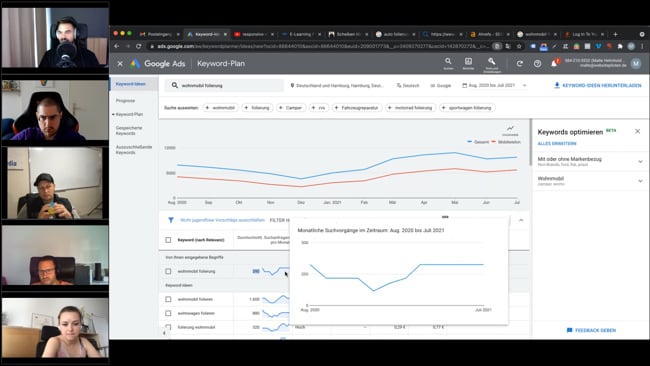Click the Mobiltelefon legend color marker
650x366 pixels.
point(494,142)
